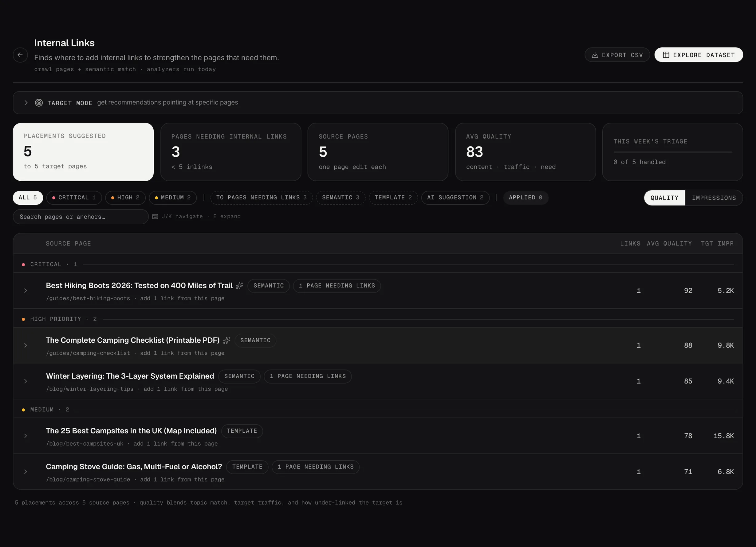Click the keyboard icon beside J/K navigate hint
This screenshot has width=756, height=547.
pyautogui.click(x=155, y=217)
